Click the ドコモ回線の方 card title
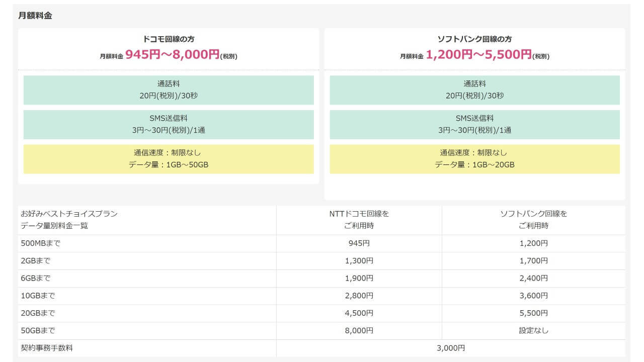The image size is (644, 362). [x=168, y=39]
